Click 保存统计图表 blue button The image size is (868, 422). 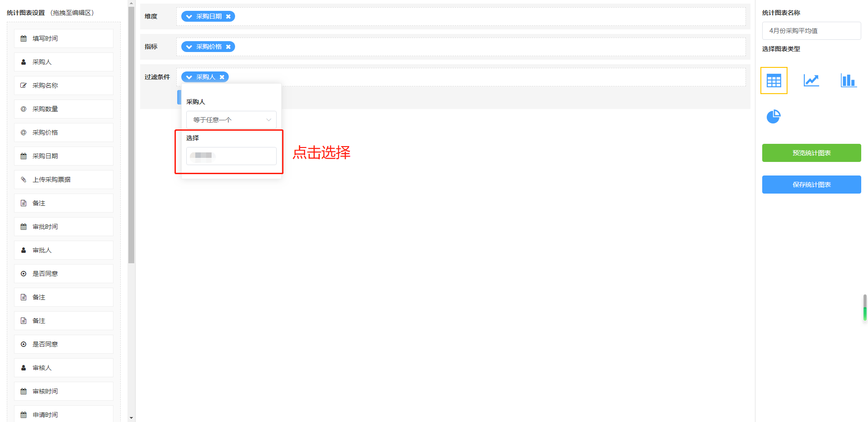coord(811,185)
